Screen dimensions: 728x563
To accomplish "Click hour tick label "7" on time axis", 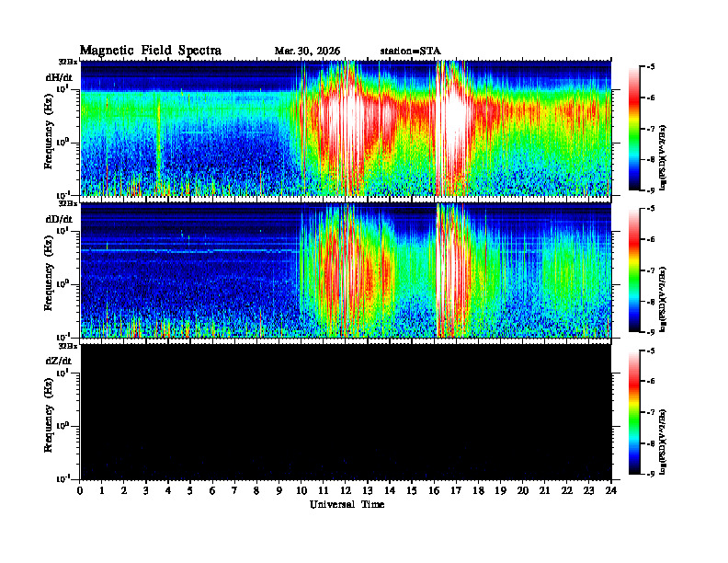I will point(234,491).
